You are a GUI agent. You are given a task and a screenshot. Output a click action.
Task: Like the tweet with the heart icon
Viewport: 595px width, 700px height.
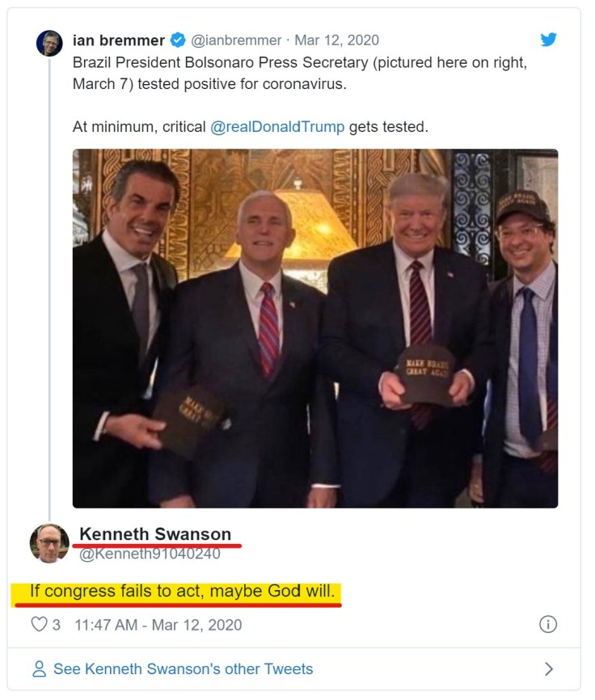(x=39, y=625)
